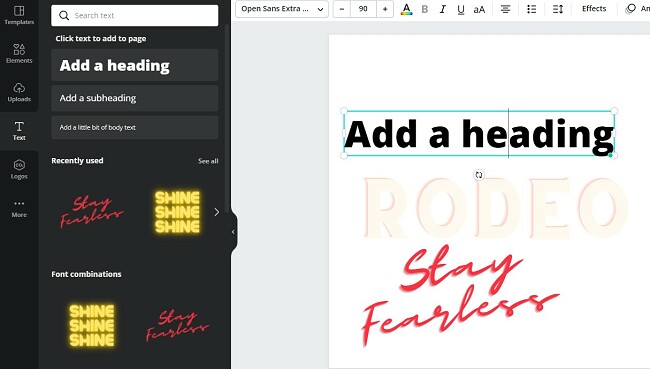Open the text color picker

[x=407, y=9]
